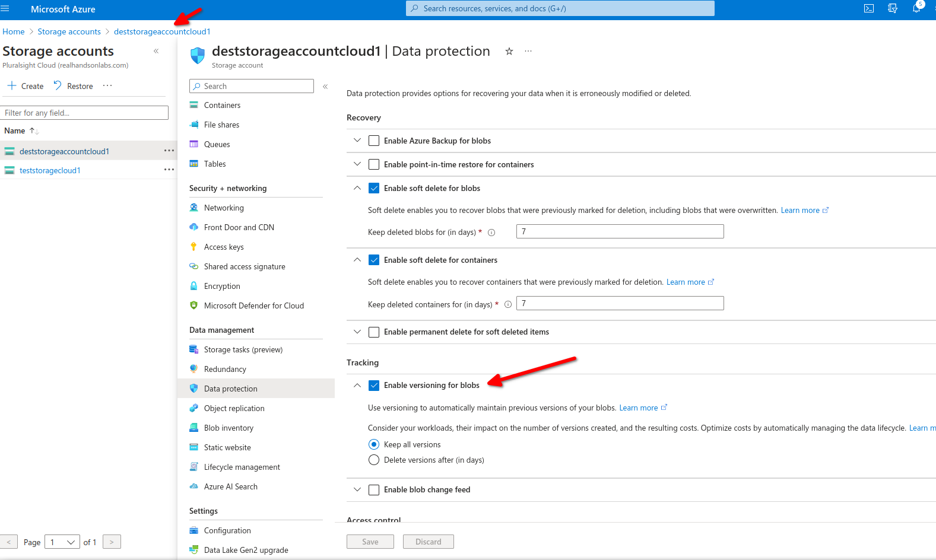
Task: Click the Keep deleted containers days field
Action: [x=620, y=304]
